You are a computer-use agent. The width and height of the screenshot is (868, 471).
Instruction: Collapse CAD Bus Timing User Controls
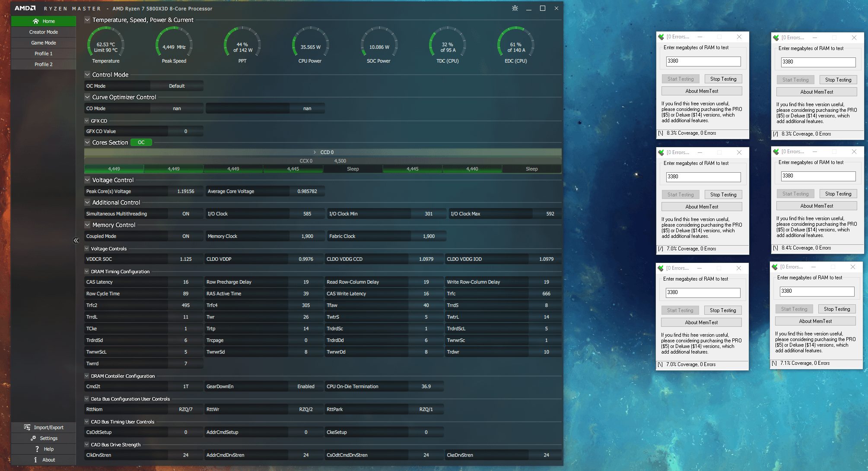pyautogui.click(x=87, y=422)
